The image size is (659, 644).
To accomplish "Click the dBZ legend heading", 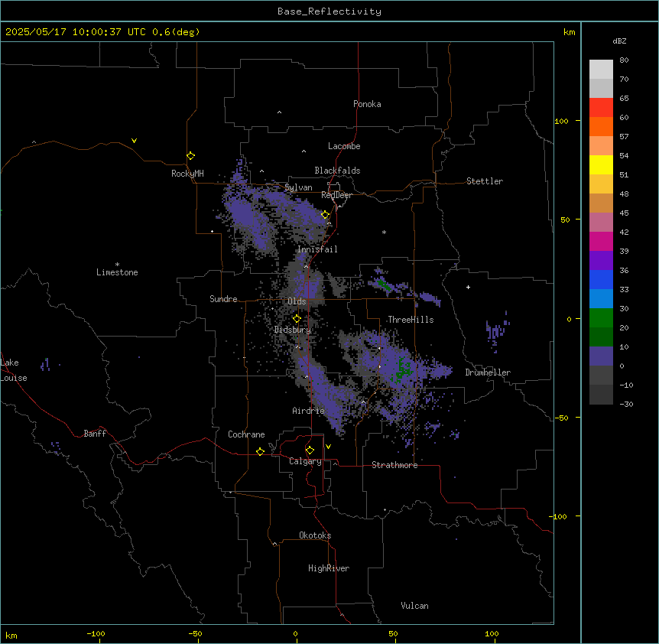I will [x=619, y=41].
